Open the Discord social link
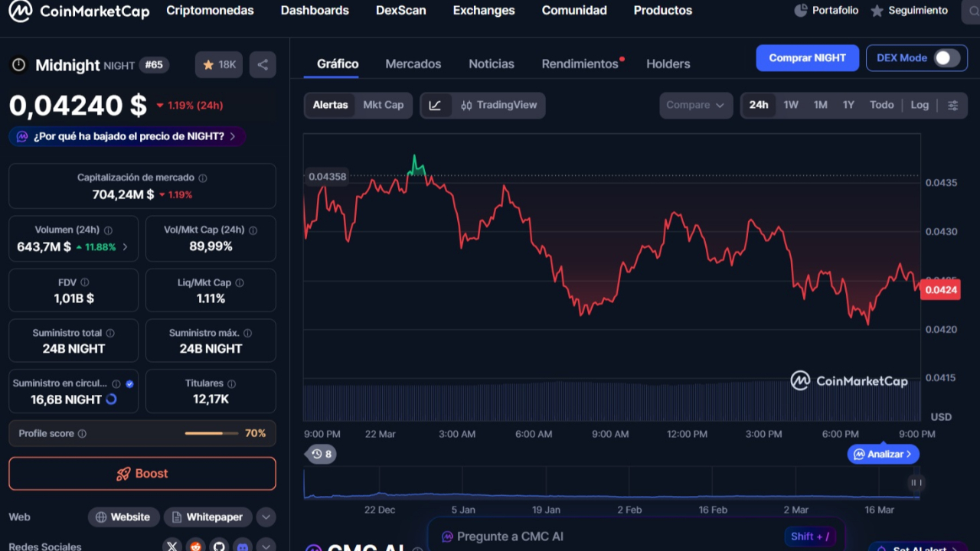This screenshot has width=980, height=551. tap(243, 546)
